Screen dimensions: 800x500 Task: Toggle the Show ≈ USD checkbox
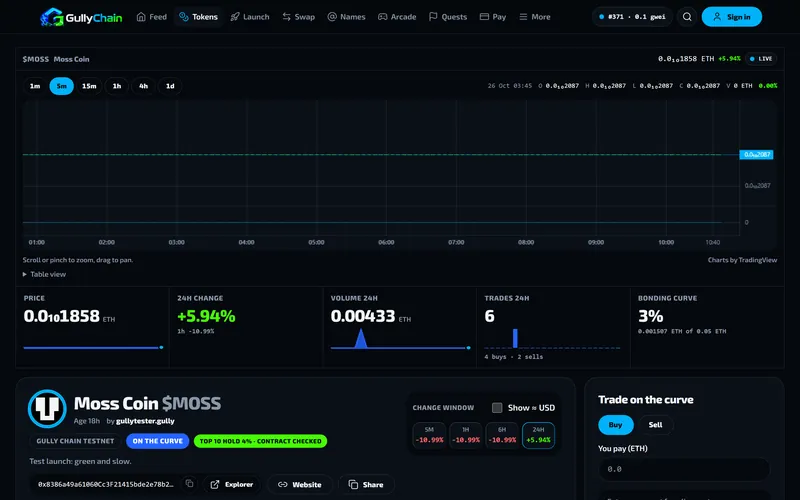coord(497,408)
